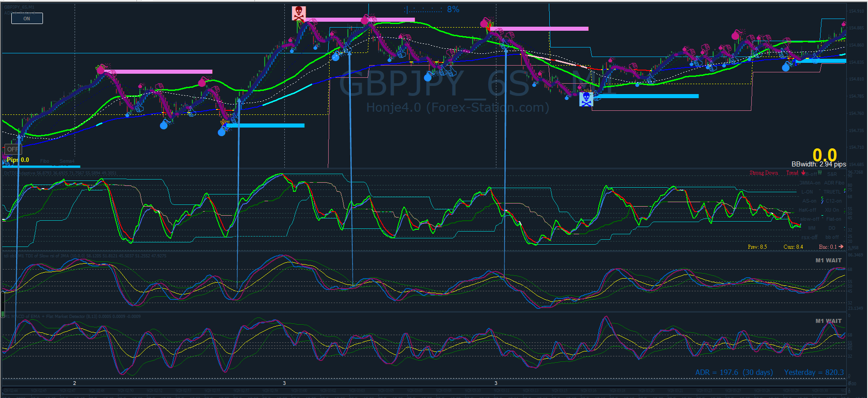868x398 pixels.
Task: Toggle the TRUETL switch
Action: [x=832, y=192]
